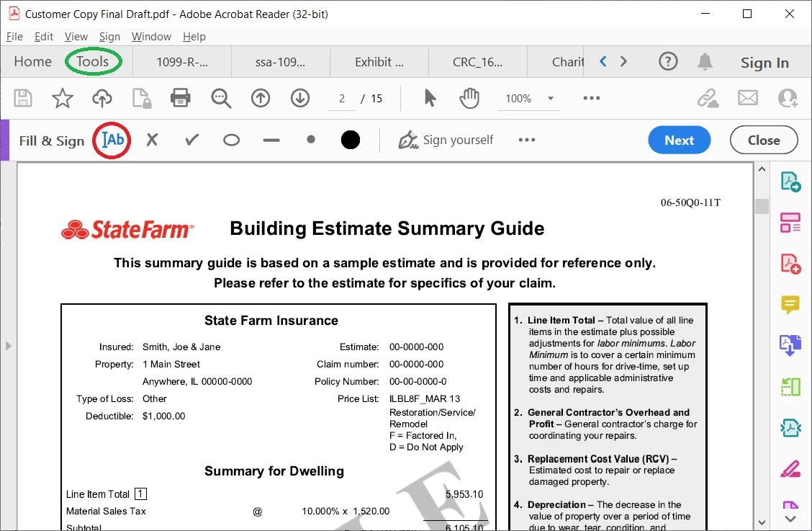Image resolution: width=812 pixels, height=531 pixels.
Task: Select the checkmark fill tool
Action: (192, 140)
